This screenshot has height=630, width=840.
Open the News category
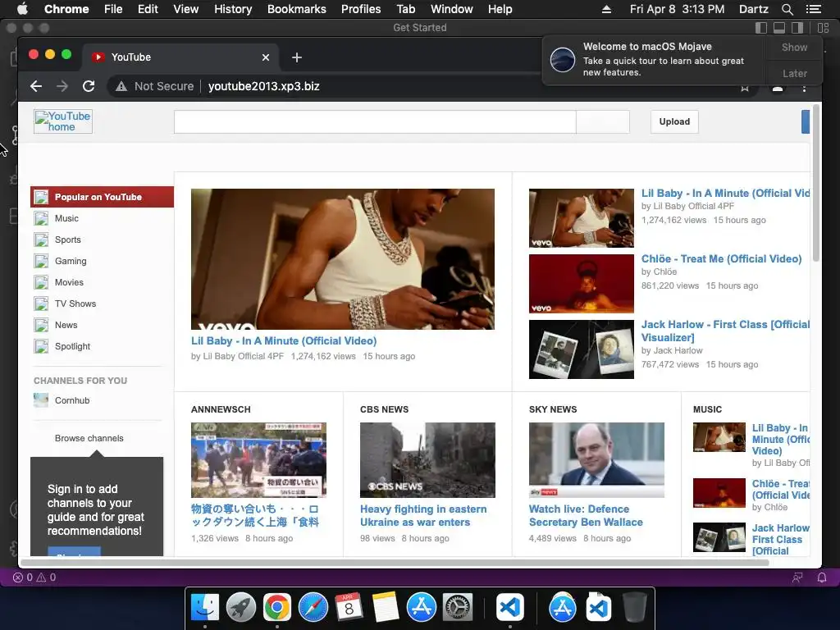[66, 325]
